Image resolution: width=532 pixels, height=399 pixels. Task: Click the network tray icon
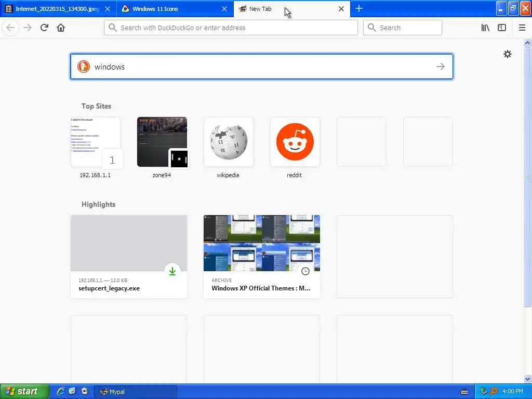pos(484,392)
